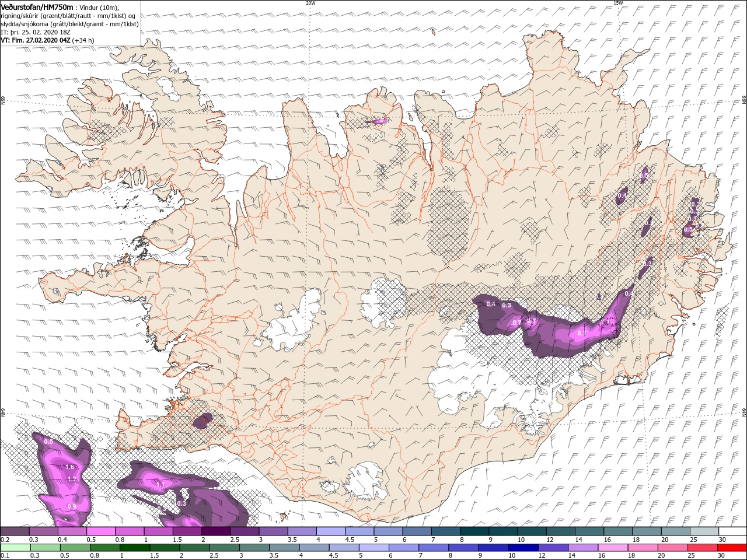This screenshot has width=747, height=560.
Task: Click the initial time line 'IT: þri. 25. 02. 2020 18Z'
Action: [x=36, y=32]
